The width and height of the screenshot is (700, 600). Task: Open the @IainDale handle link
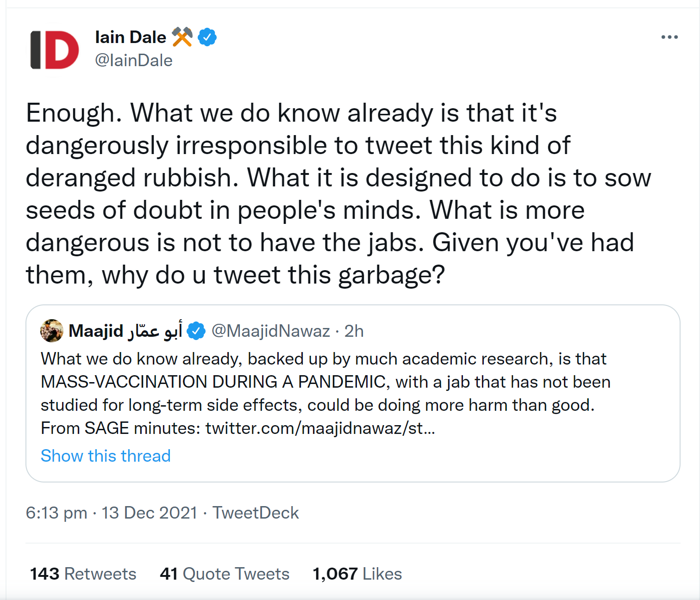click(134, 60)
